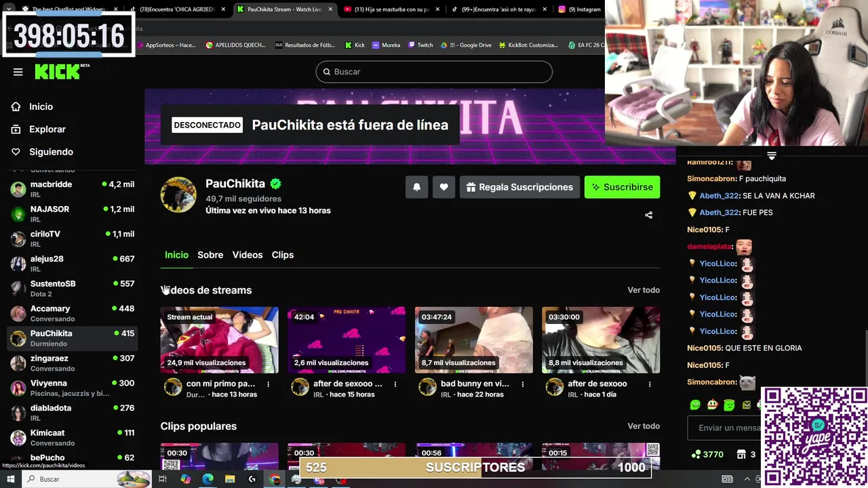Open options menu for 'after de sexooo ...' 15 horas video
This screenshot has height=488, width=868.
[395, 384]
